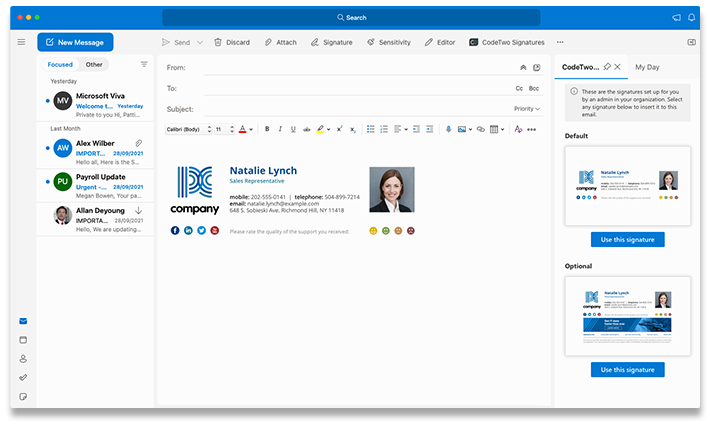Open notifications bell icon
The image size is (710, 426).
click(691, 18)
